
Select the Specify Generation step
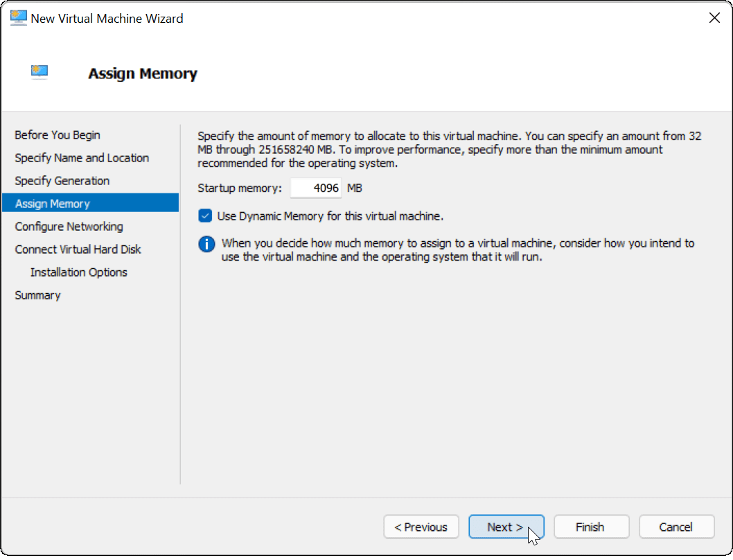(x=62, y=181)
